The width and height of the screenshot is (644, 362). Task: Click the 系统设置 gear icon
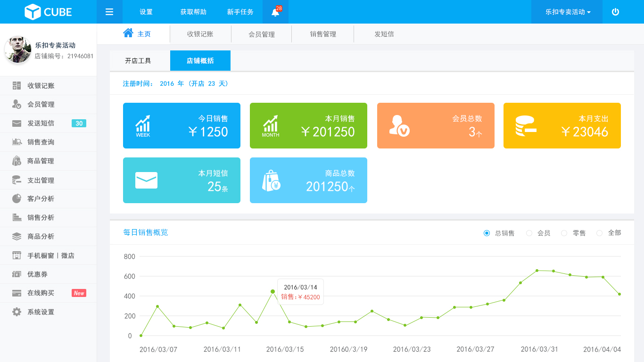[17, 312]
